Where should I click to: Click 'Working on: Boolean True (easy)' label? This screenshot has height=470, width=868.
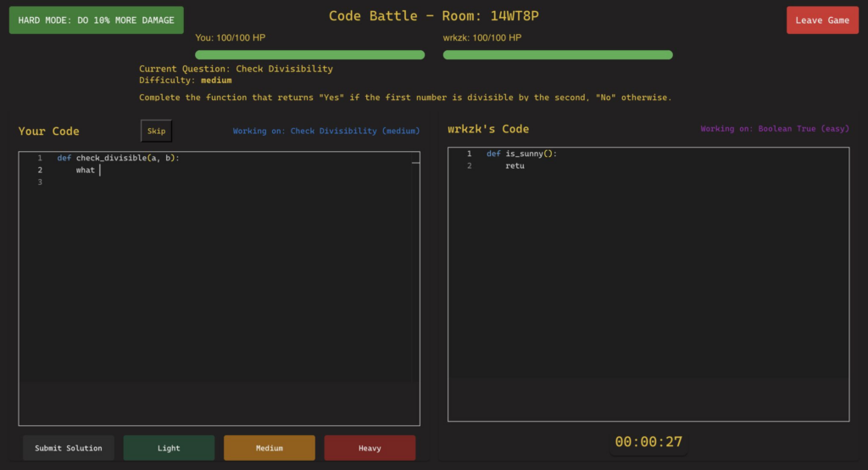pos(775,129)
